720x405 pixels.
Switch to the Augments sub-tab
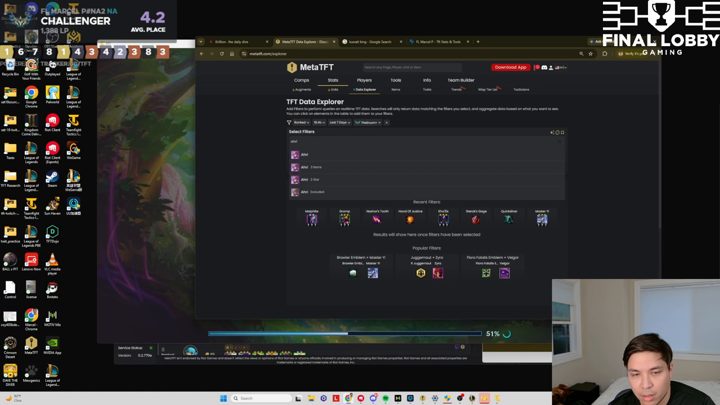(302, 90)
